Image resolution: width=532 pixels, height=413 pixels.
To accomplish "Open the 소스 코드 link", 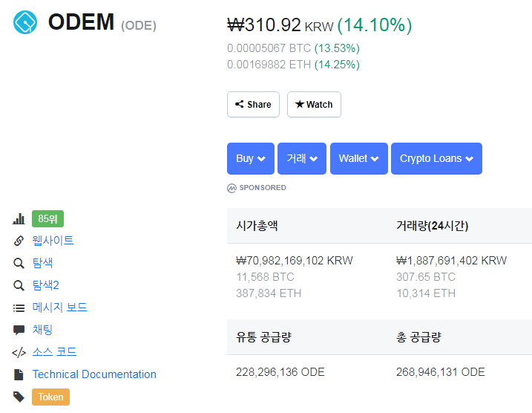I will [54, 352].
